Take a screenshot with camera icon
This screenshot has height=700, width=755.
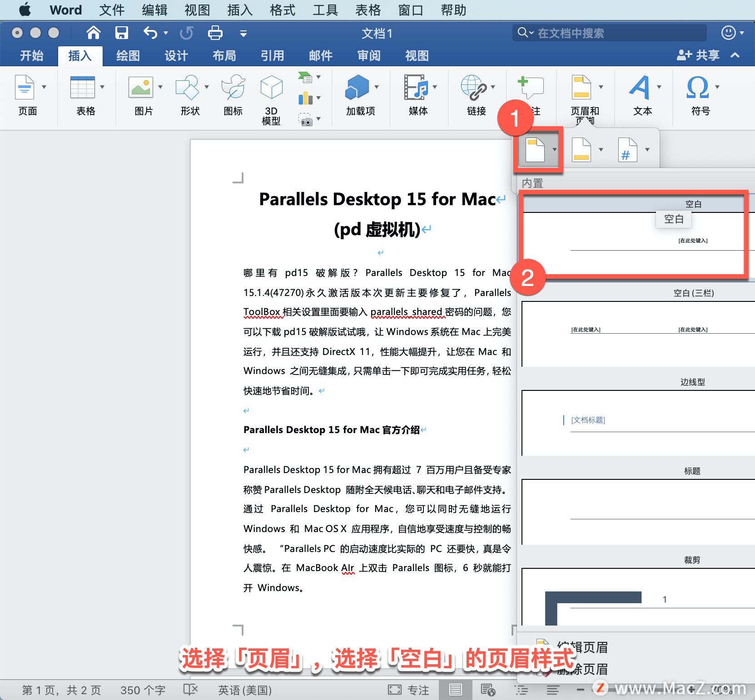tap(305, 120)
